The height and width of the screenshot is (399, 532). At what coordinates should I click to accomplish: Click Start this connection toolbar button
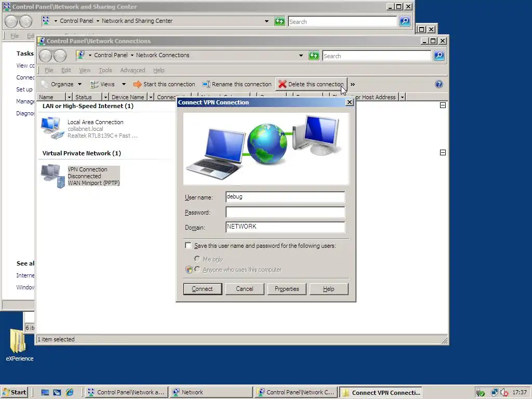pyautogui.click(x=164, y=84)
